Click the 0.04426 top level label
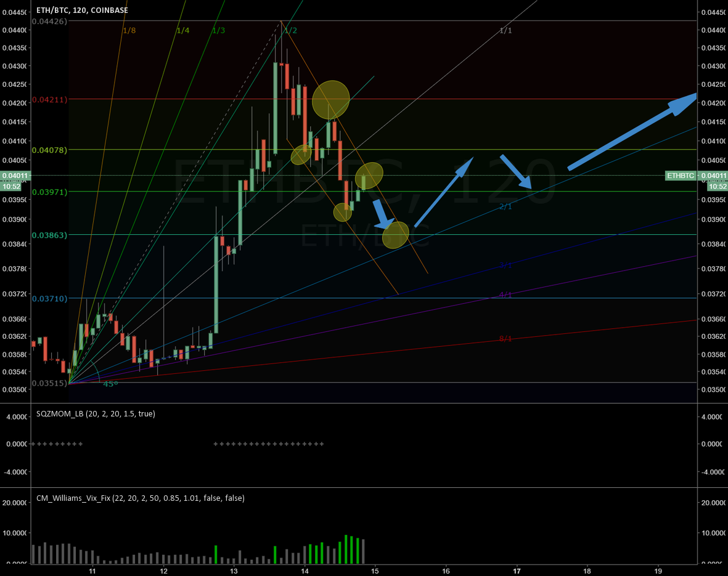 [50, 21]
